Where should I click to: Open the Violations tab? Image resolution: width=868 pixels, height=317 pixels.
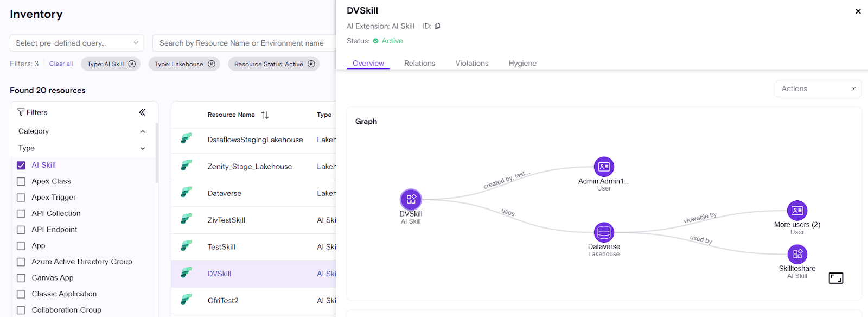pyautogui.click(x=471, y=64)
